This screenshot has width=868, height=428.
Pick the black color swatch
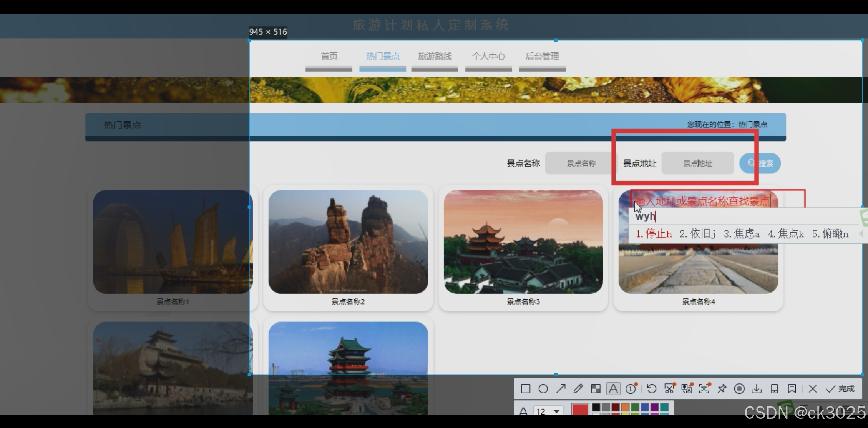click(x=596, y=407)
